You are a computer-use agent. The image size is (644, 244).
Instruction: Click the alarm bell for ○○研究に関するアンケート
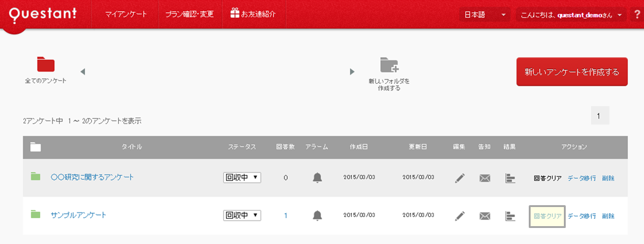(317, 177)
